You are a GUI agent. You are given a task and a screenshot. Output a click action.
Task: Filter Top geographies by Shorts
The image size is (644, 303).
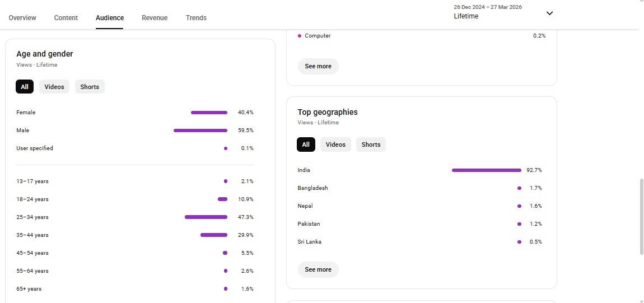coord(371,144)
